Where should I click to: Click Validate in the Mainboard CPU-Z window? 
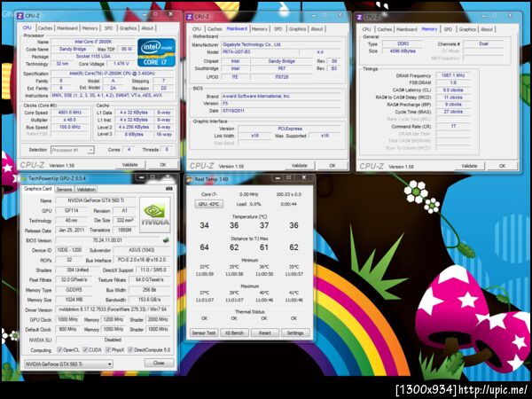[x=300, y=166]
